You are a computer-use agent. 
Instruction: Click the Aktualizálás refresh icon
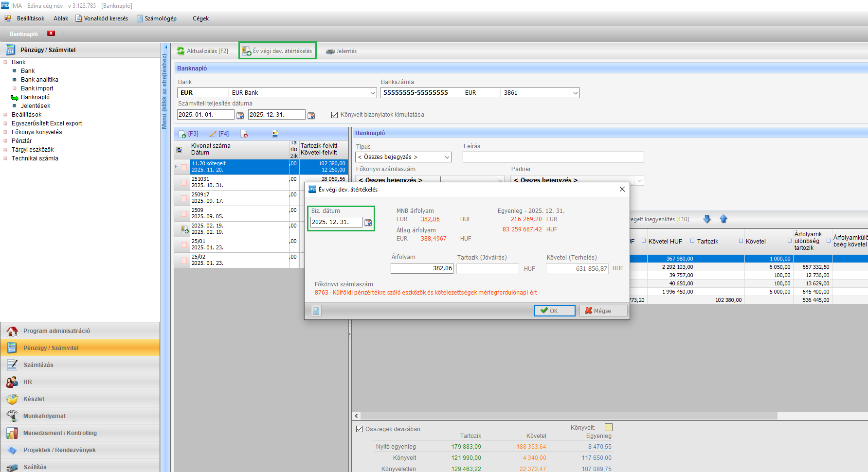pos(181,51)
